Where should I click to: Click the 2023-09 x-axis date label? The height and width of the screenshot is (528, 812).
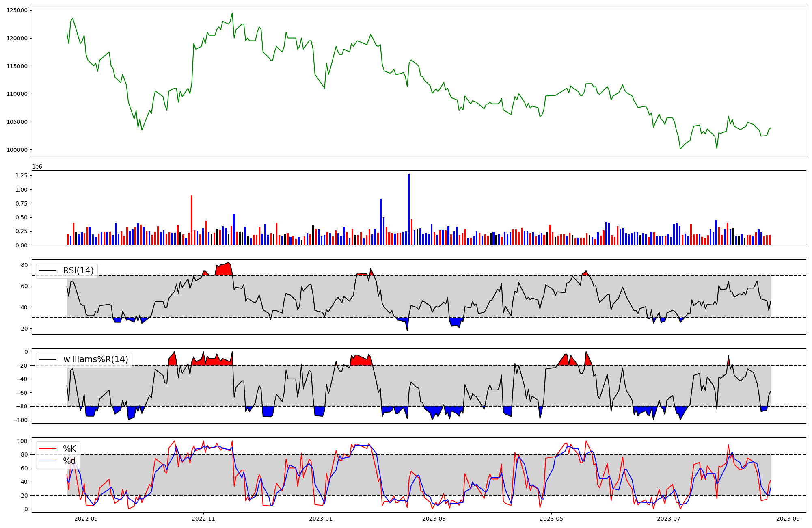788,519
